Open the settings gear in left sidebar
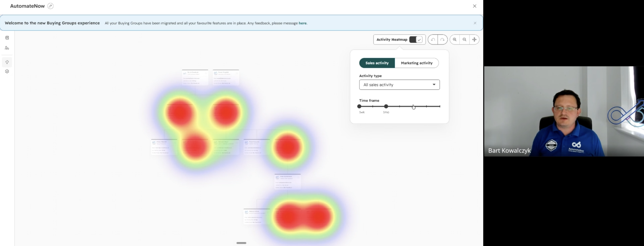 [x=7, y=71]
